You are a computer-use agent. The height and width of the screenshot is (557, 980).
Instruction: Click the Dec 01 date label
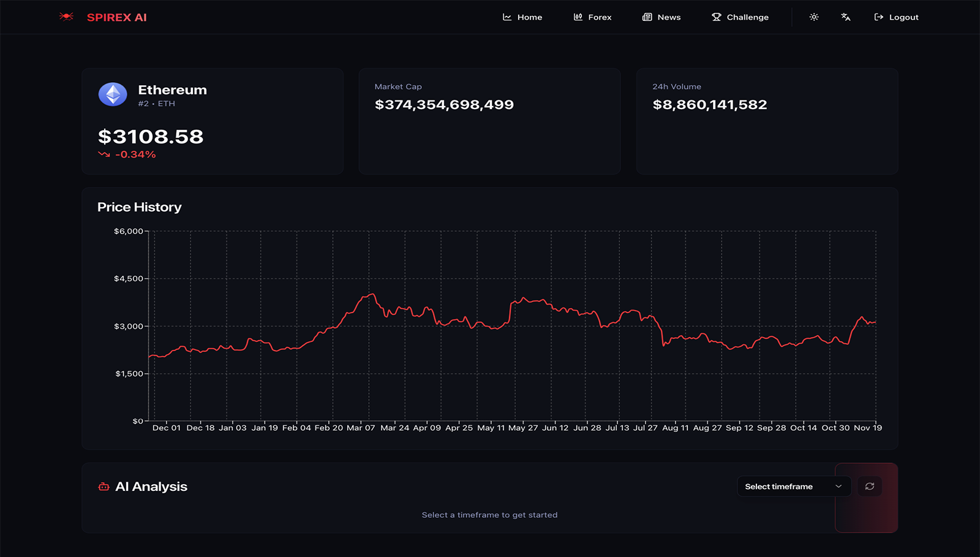pyautogui.click(x=167, y=428)
